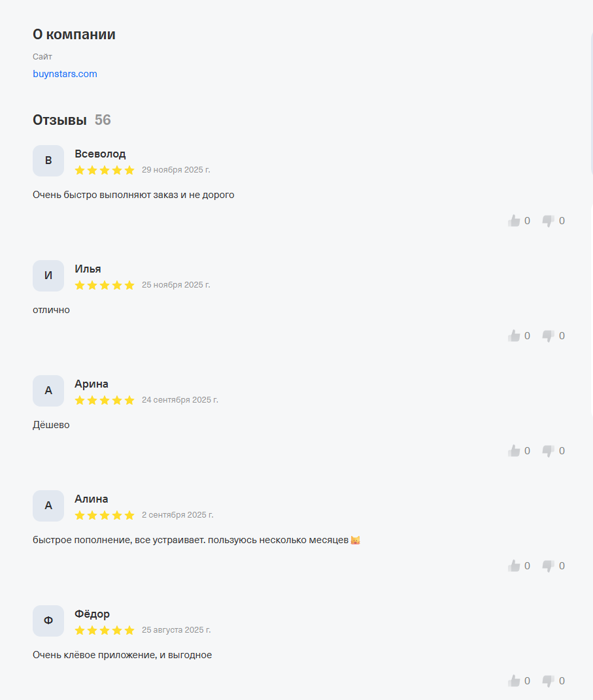Image resolution: width=593 pixels, height=700 pixels.
Task: Dislike Всеволод's review with thumbs down
Action: [x=549, y=221]
